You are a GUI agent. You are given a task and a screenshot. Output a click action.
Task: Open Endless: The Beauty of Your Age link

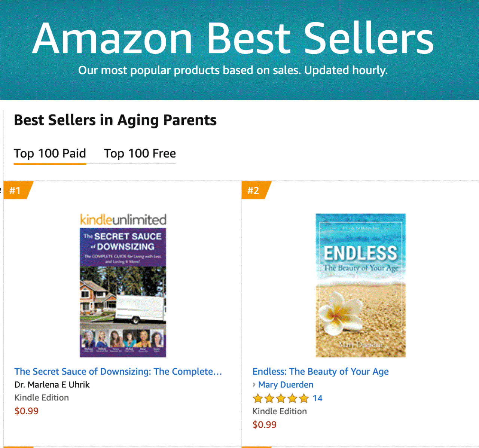pyautogui.click(x=320, y=371)
